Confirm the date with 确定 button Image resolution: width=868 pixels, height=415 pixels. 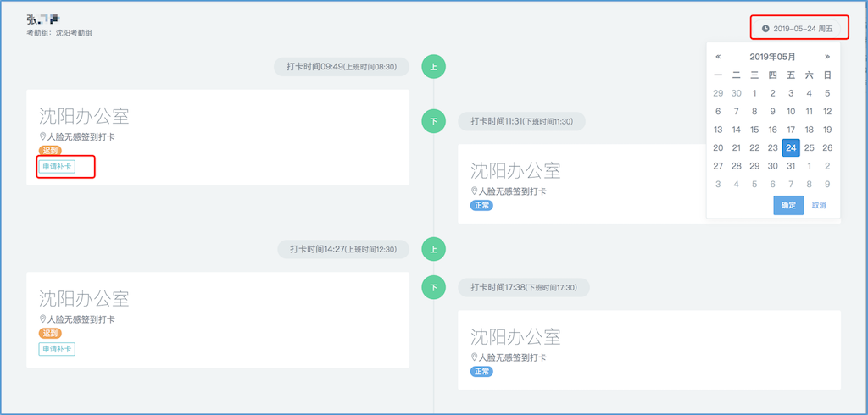tap(788, 205)
